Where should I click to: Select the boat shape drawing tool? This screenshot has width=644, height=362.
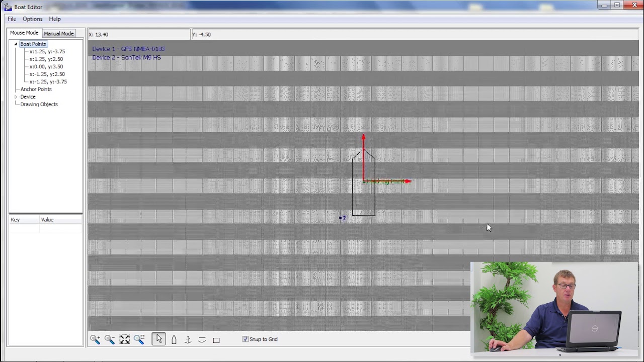[174, 340]
